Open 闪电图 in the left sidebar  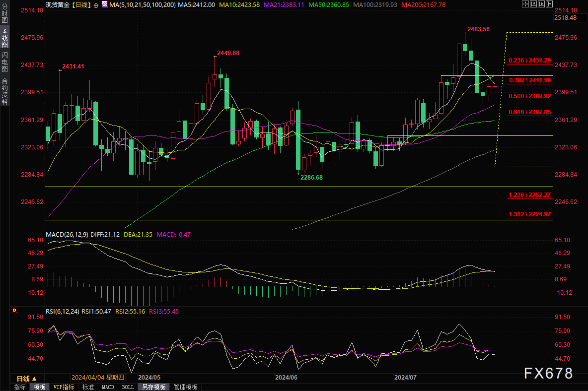point(4,62)
